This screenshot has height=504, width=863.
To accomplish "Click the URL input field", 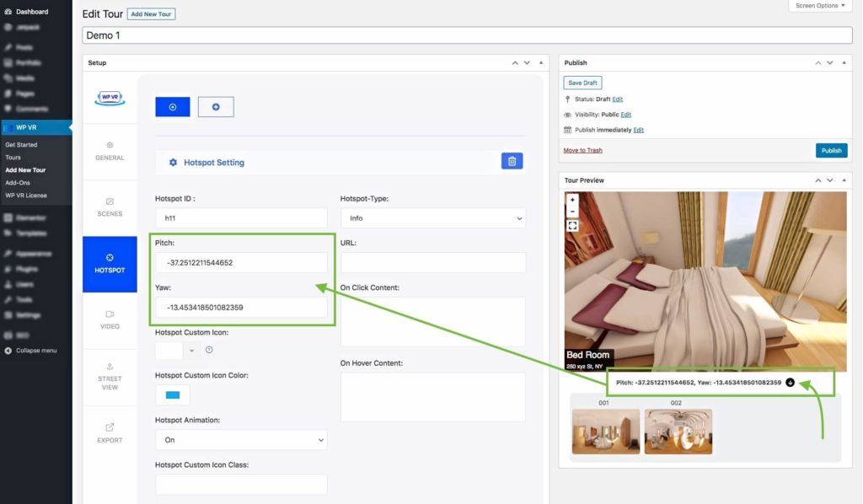I will coord(432,263).
